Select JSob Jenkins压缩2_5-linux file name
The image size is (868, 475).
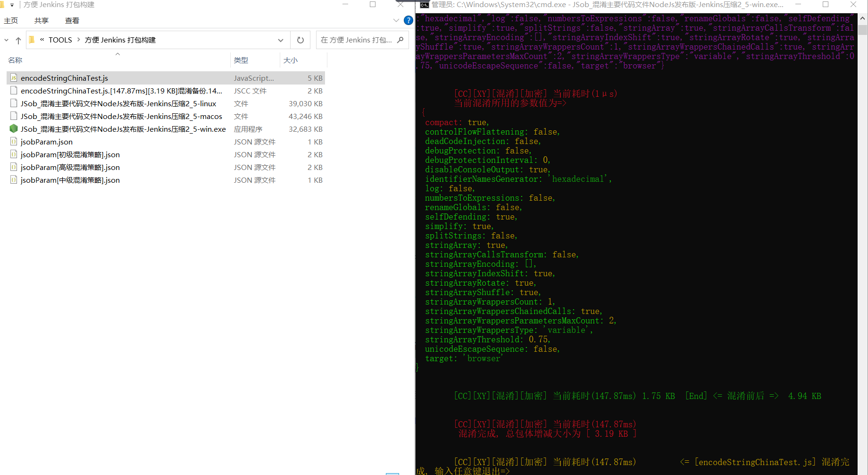118,103
